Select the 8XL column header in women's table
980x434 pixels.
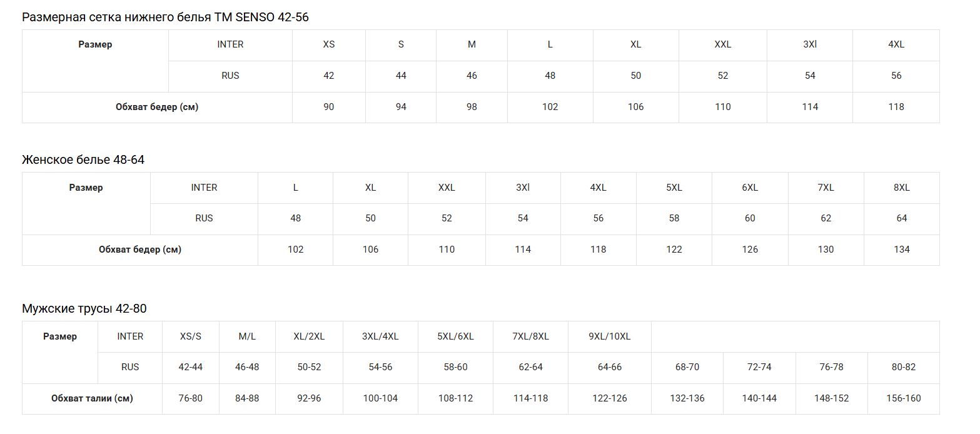pos(901,188)
